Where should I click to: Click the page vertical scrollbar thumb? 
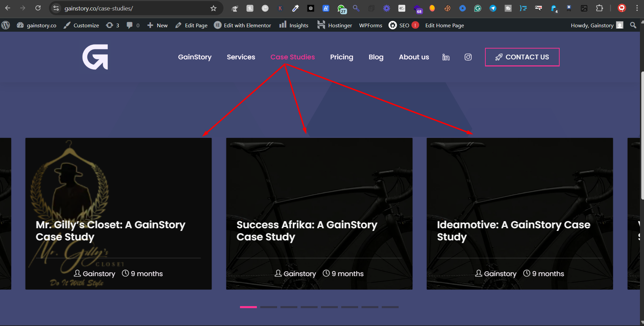[x=642, y=136]
